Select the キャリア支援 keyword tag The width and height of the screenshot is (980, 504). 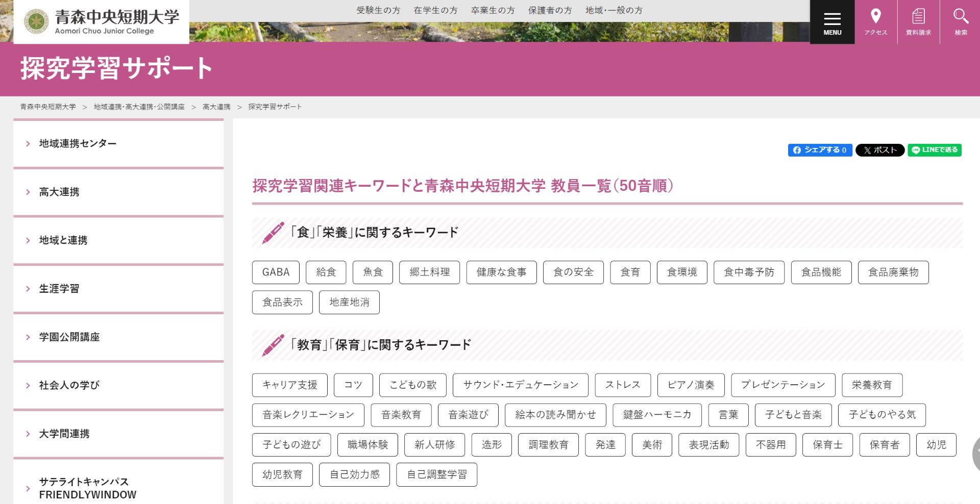[290, 385]
